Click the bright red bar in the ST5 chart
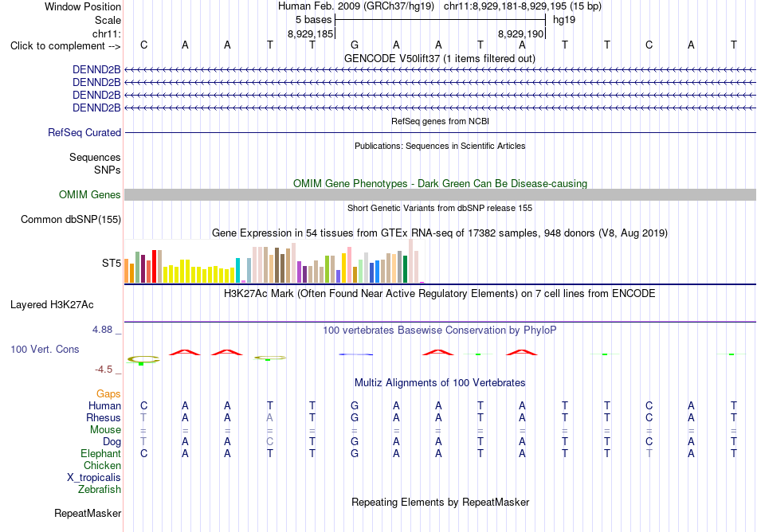 154,266
